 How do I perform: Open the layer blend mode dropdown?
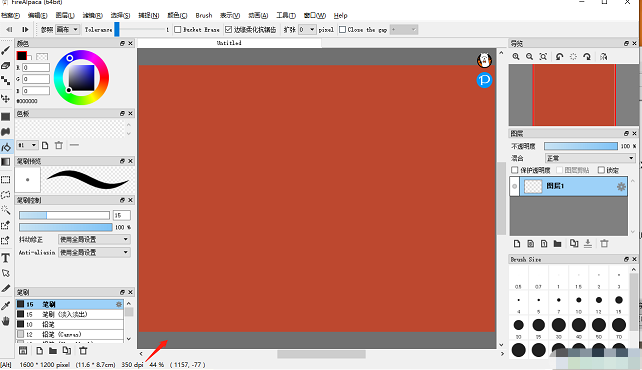(x=590, y=158)
